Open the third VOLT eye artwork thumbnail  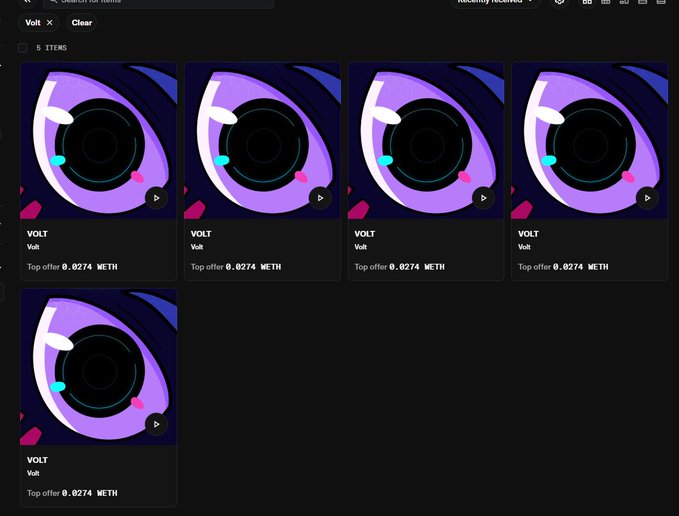click(x=426, y=141)
